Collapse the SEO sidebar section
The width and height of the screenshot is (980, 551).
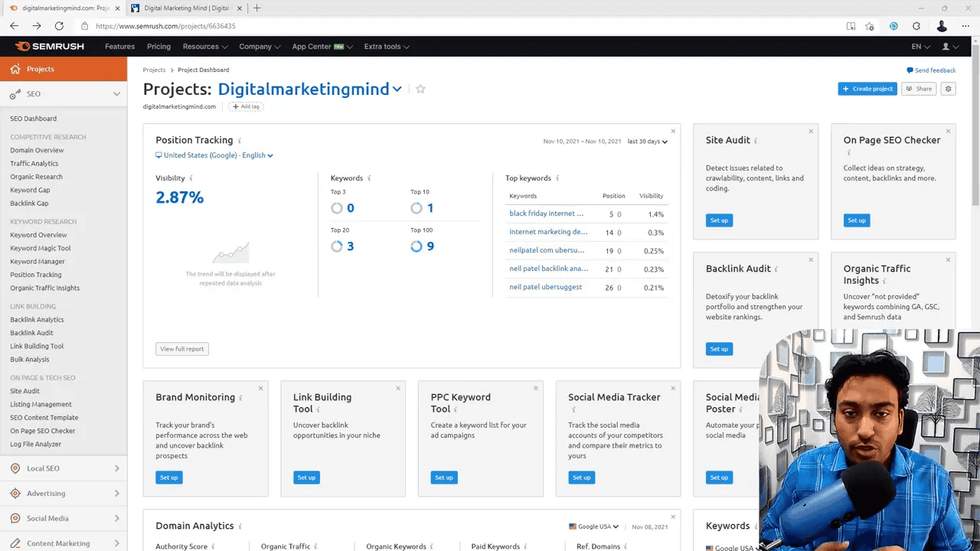click(x=116, y=93)
